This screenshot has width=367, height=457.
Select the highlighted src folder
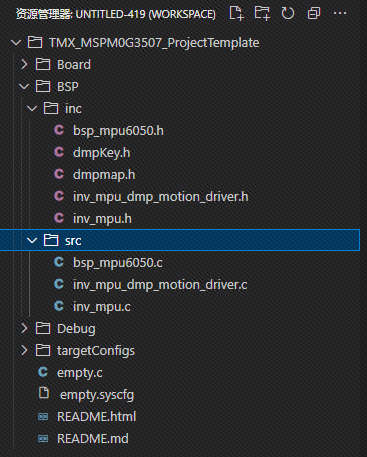click(x=180, y=240)
